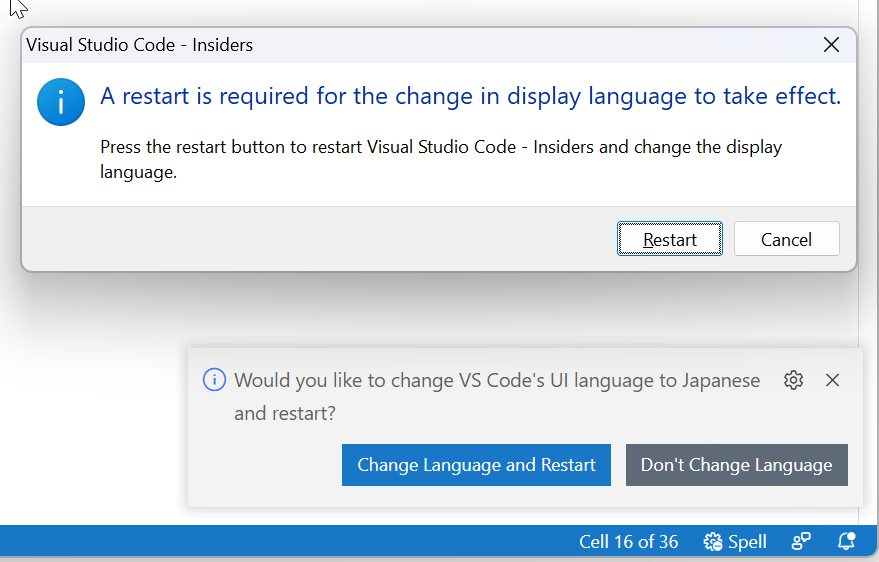Viewport: 879px width, 562px height.
Task: Click the Restart button in the dialog
Action: click(669, 239)
